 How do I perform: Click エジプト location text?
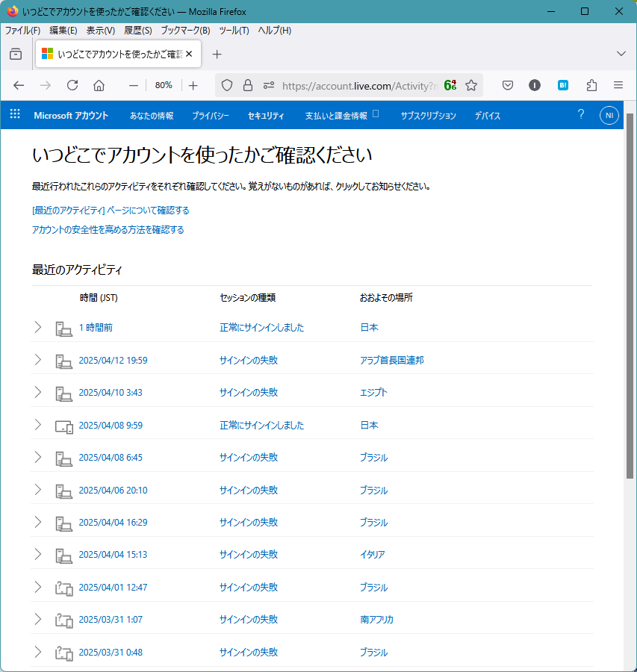pyautogui.click(x=373, y=392)
